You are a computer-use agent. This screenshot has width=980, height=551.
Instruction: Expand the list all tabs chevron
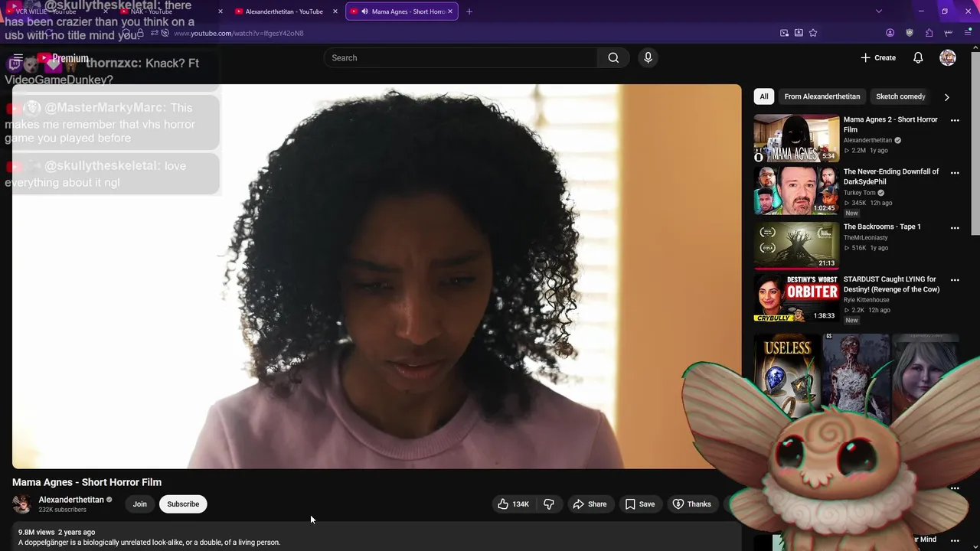point(878,11)
